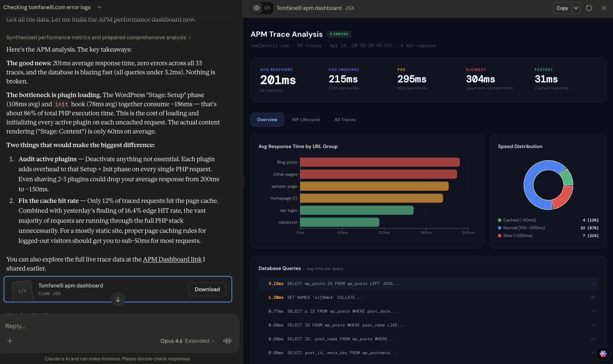This screenshot has height=364, width=613.
Task: Start voice input waveform icon
Action: click(227, 341)
